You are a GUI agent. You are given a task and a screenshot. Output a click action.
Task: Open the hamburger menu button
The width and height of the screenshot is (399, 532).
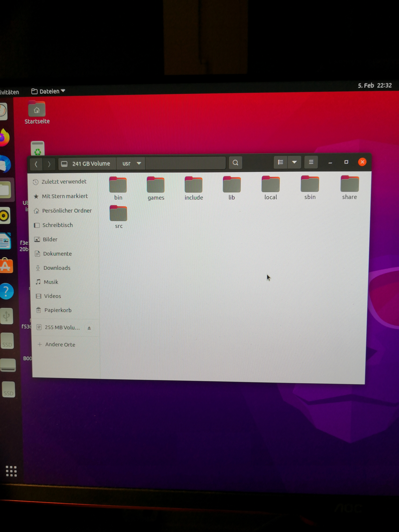click(x=311, y=162)
